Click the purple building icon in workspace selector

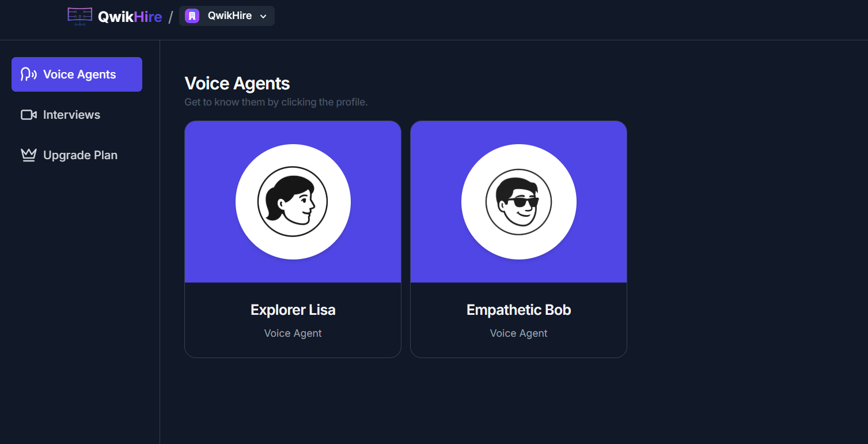pos(191,16)
